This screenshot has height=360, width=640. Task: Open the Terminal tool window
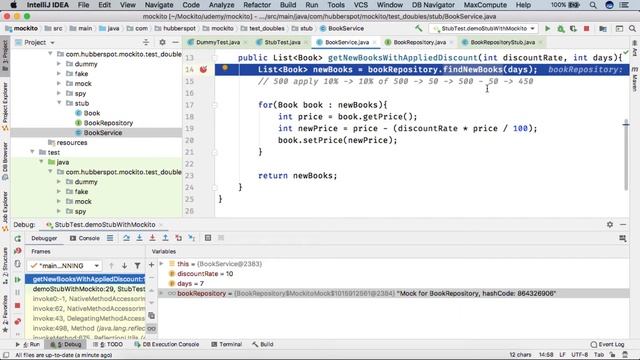coord(226,344)
